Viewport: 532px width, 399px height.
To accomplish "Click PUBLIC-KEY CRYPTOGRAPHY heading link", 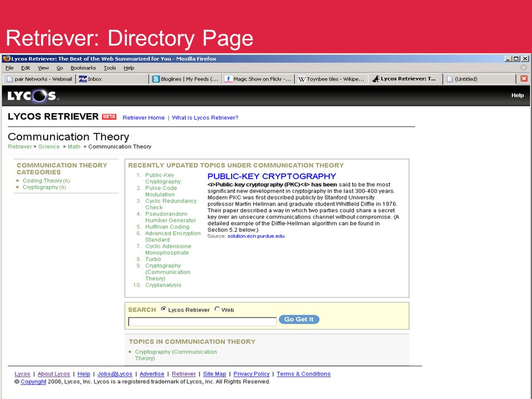I will (272, 176).
